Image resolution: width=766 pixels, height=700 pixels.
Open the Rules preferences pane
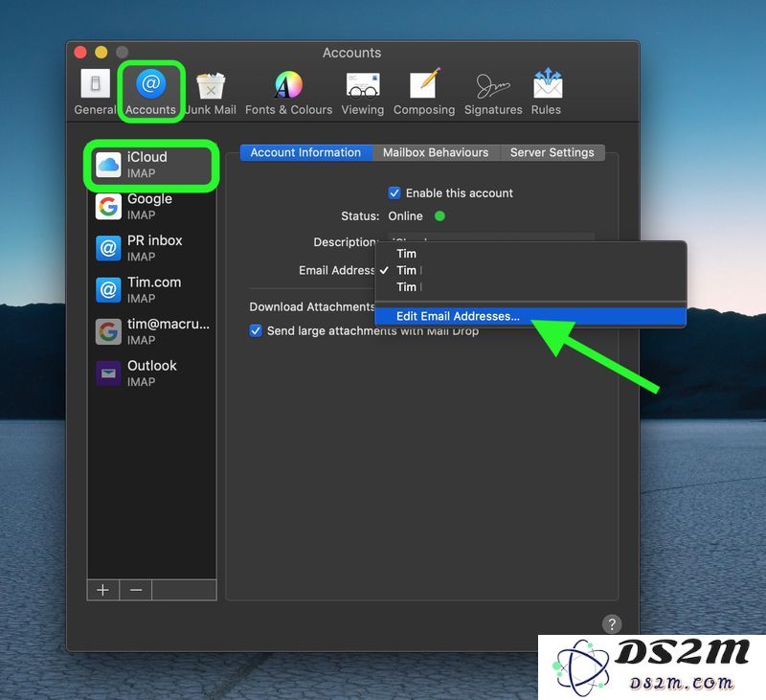[x=547, y=92]
